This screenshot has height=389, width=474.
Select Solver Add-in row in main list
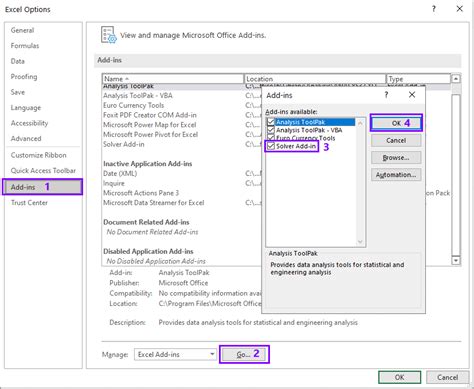click(182, 144)
